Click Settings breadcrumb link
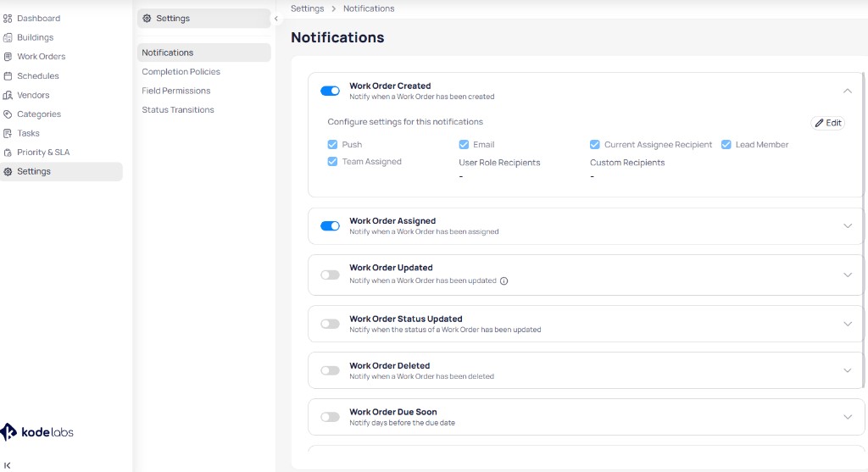The height and width of the screenshot is (472, 868). (x=307, y=8)
